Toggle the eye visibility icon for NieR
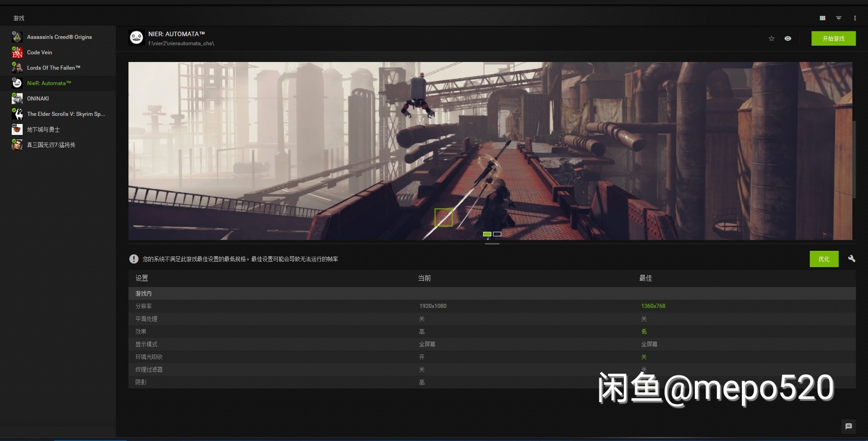Screen dimensions: 868x441 point(788,38)
